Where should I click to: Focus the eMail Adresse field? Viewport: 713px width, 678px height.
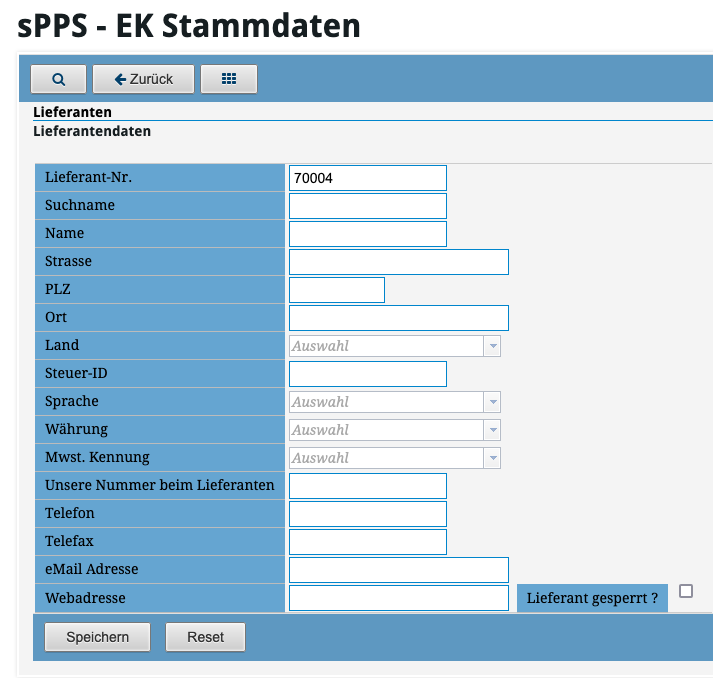click(398, 570)
